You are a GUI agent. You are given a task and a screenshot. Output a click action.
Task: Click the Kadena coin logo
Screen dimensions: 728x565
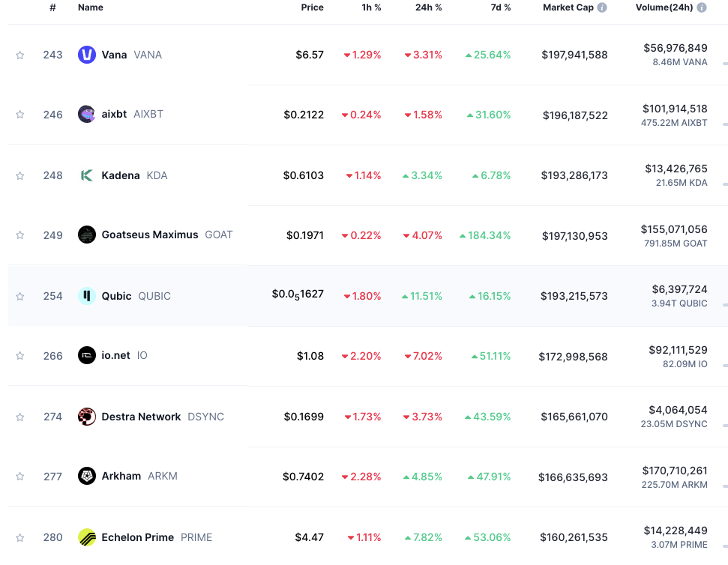pyautogui.click(x=85, y=175)
